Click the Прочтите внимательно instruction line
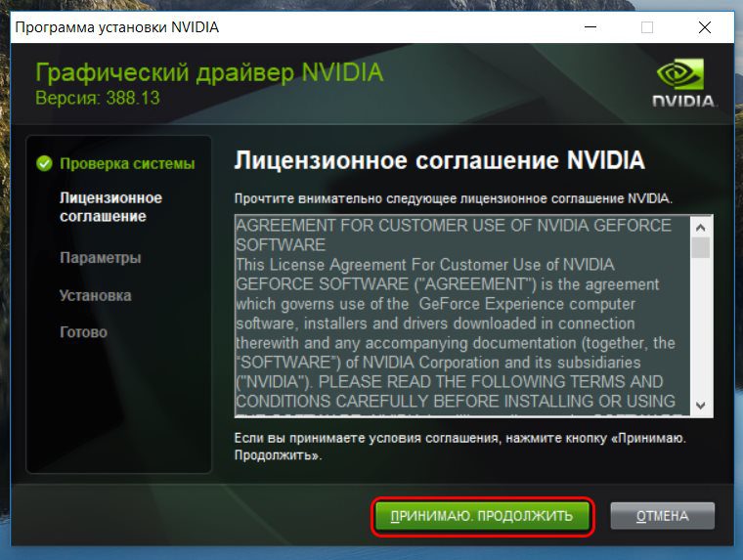The image size is (743, 560). coord(454,198)
